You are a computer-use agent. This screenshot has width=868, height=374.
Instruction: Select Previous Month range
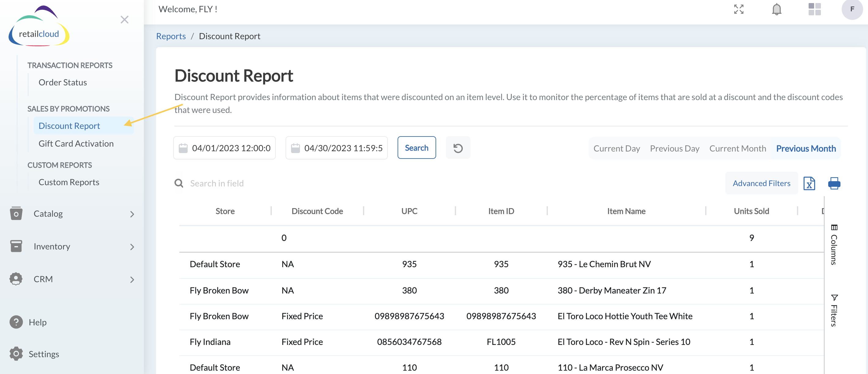[x=806, y=148]
